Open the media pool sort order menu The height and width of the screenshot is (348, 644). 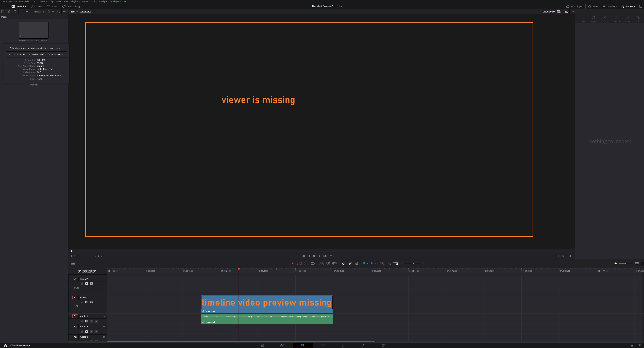pos(59,12)
